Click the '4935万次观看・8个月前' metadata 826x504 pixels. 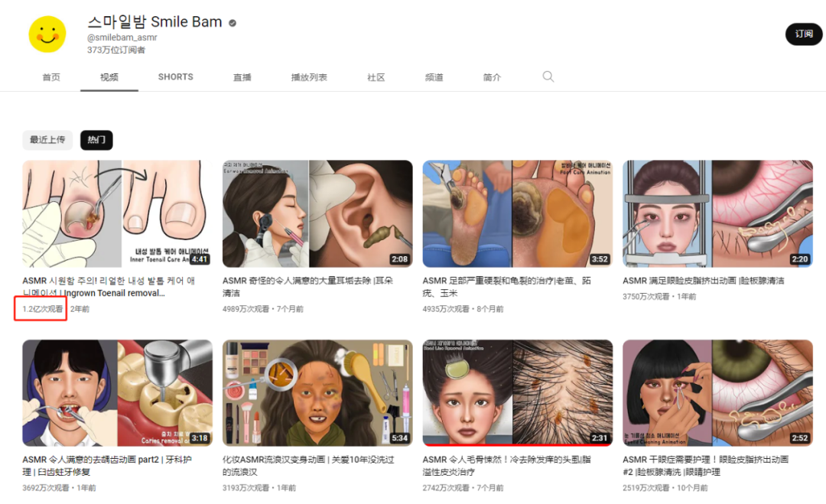[463, 309]
